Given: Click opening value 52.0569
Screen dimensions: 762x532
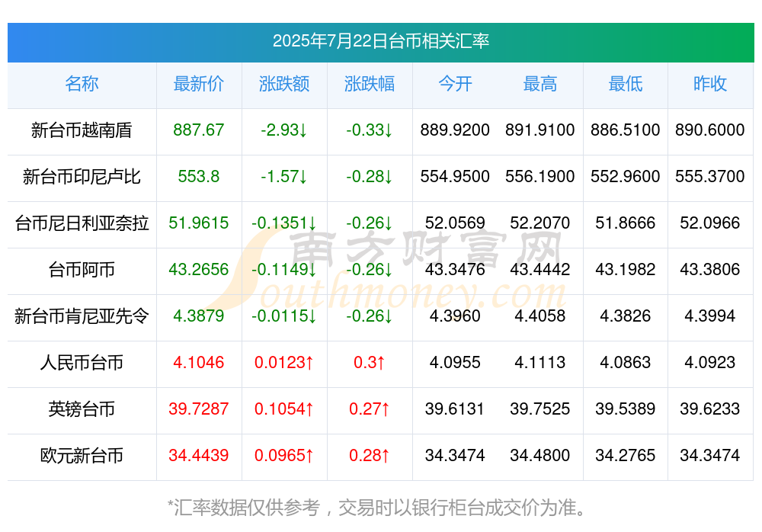Looking at the screenshot, I should (455, 223).
